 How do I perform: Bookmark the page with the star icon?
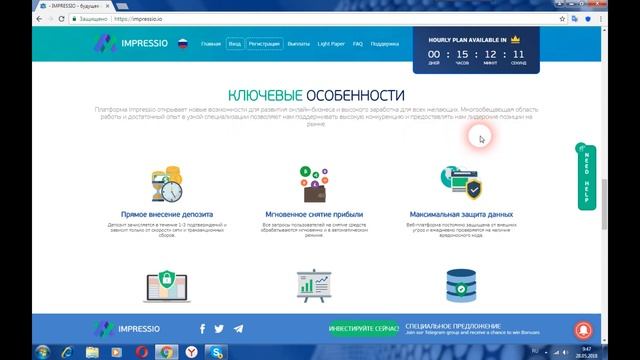[x=562, y=19]
